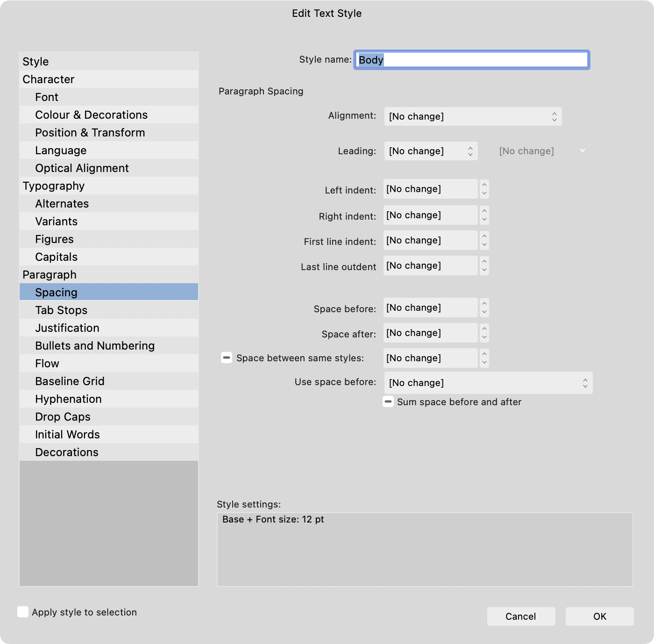Viewport: 654px width, 644px height.
Task: Open Justification settings
Action: (67, 328)
